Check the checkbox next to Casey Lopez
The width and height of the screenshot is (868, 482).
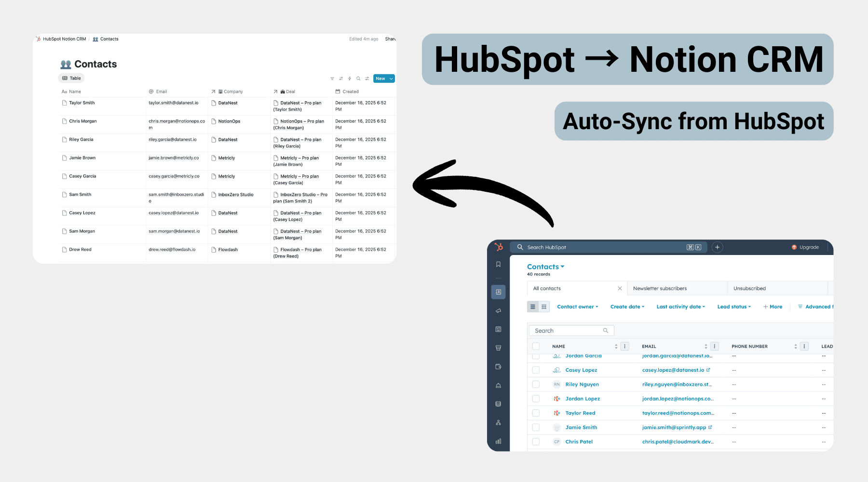click(536, 370)
